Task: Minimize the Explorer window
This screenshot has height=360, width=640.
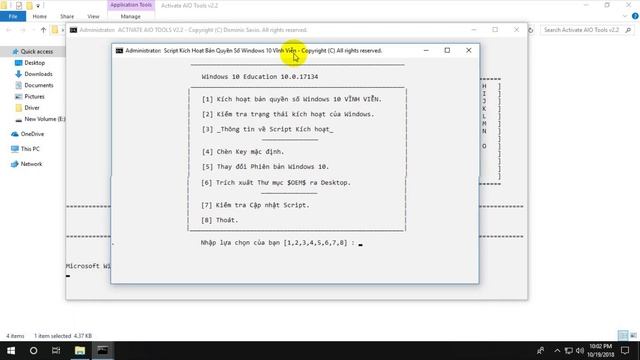Action: (586, 5)
